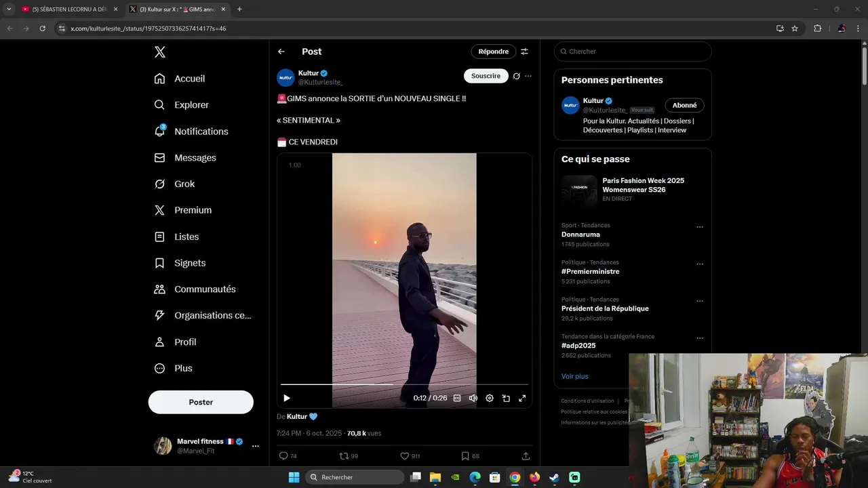868x488 pixels.
Task: Open Explorer in sidebar
Action: coord(182,105)
